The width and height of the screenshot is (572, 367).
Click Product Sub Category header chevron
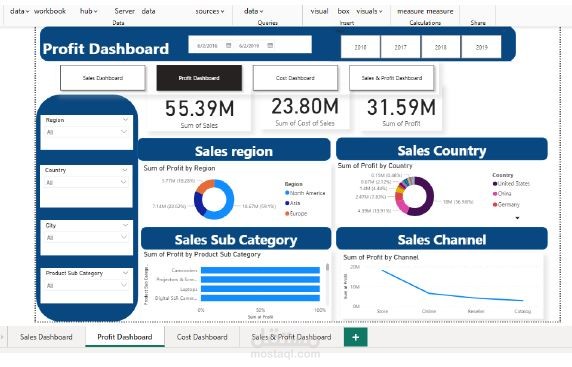click(x=125, y=273)
